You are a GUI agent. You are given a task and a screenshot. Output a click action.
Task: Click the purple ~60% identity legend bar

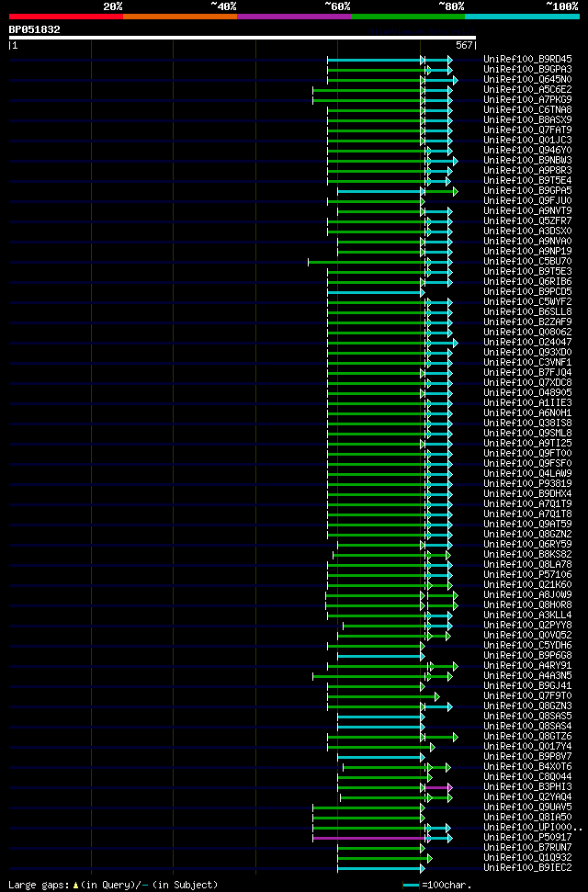294,17
